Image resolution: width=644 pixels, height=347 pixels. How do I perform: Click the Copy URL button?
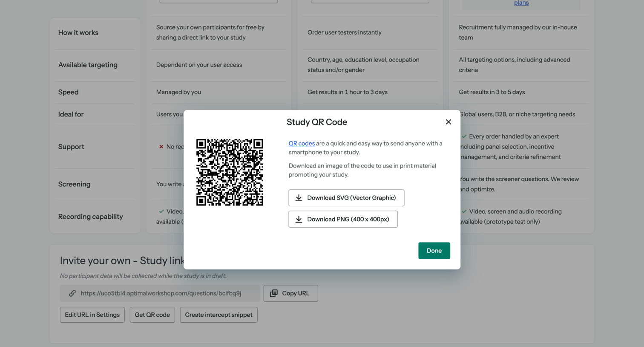291,293
